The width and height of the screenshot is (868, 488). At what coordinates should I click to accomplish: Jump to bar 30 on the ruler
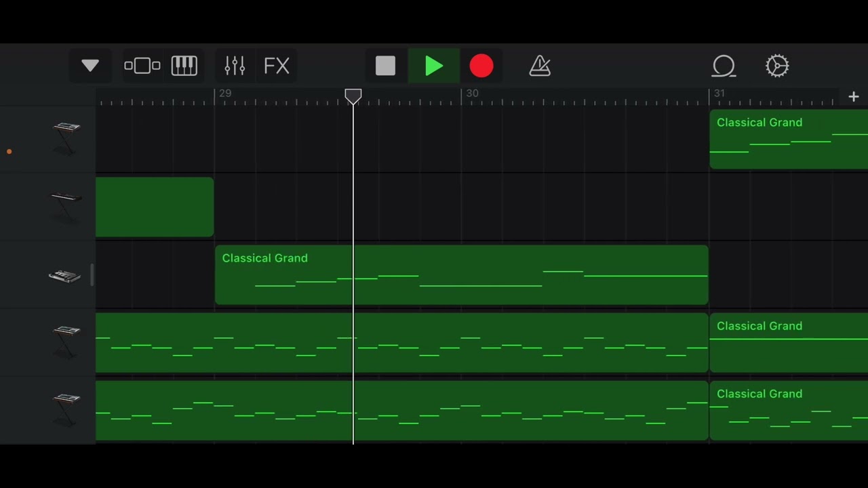click(472, 94)
